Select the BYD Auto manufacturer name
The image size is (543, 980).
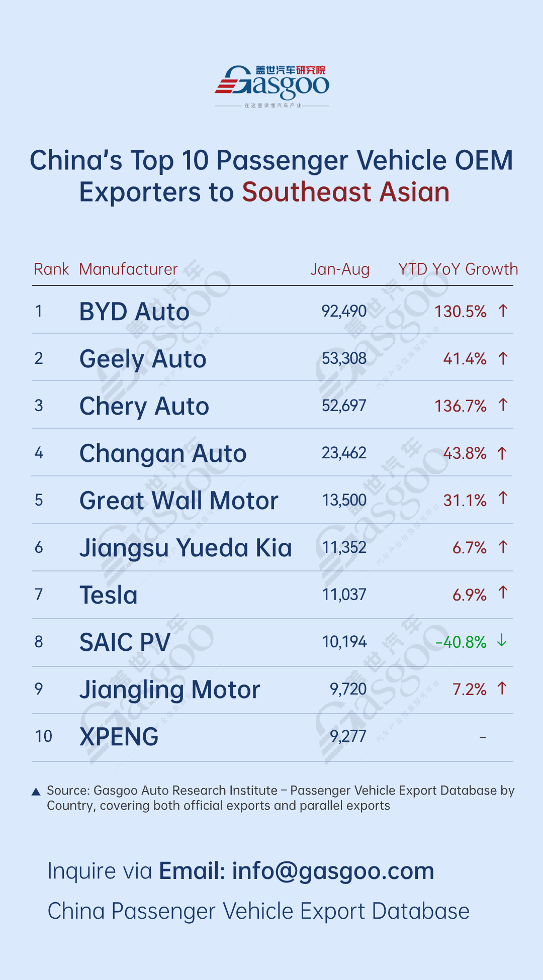pos(134,312)
